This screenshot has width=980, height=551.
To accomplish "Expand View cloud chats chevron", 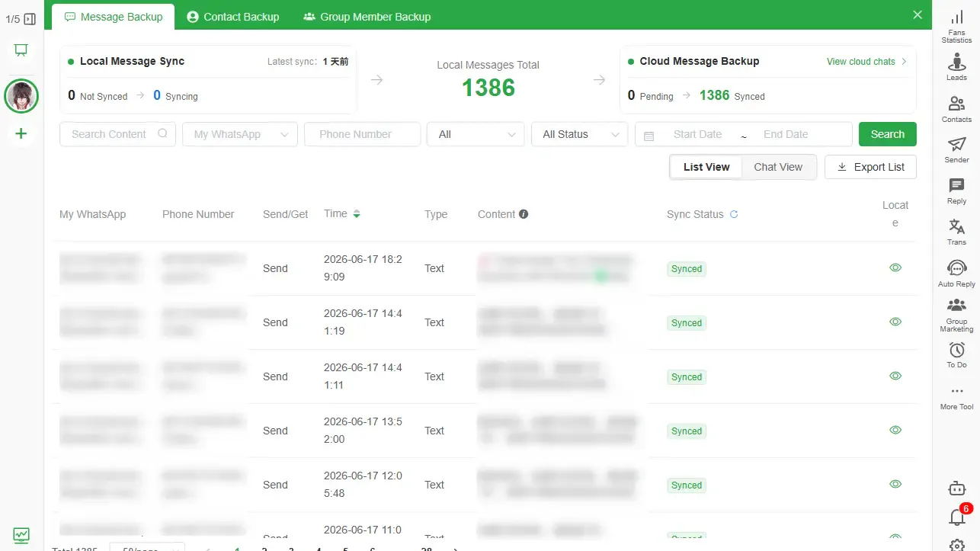I will [904, 62].
